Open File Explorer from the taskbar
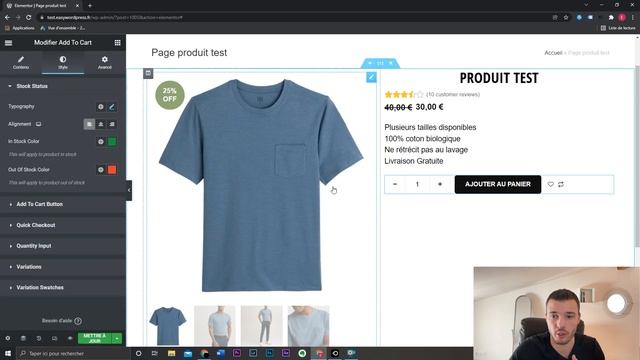The image size is (640, 360). [x=171, y=353]
